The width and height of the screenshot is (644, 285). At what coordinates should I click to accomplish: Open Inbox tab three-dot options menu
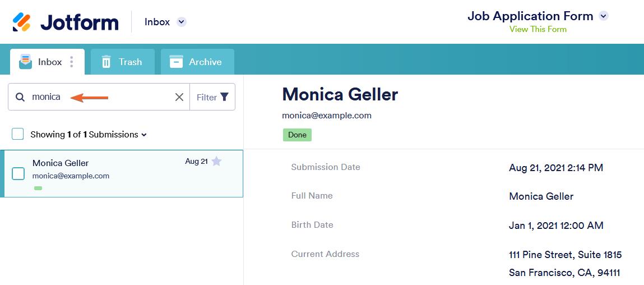(72, 62)
